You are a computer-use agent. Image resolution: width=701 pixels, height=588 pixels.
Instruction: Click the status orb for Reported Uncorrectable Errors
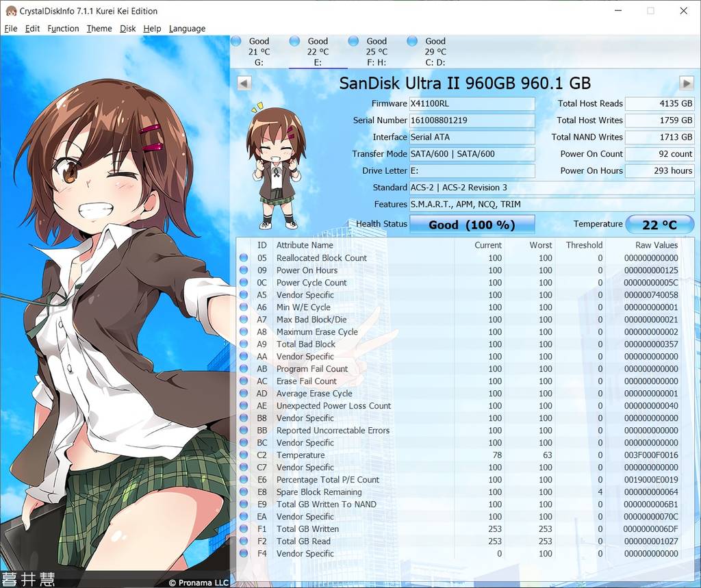(x=244, y=430)
